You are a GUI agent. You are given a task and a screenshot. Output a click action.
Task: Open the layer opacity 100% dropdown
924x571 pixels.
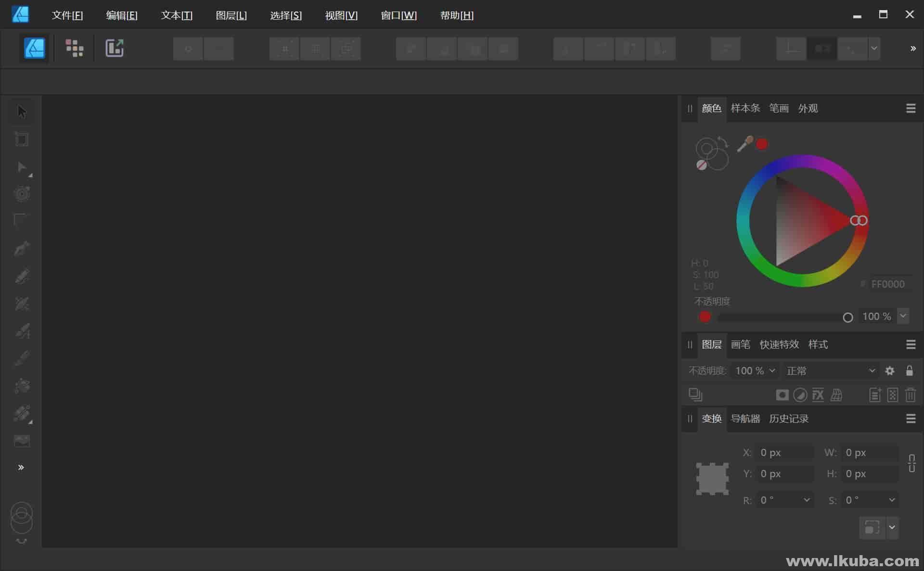point(754,370)
